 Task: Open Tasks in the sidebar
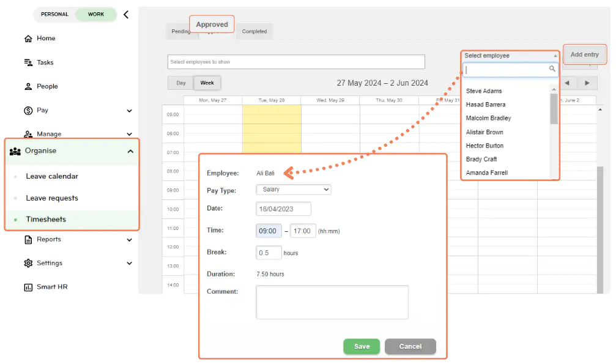click(45, 62)
